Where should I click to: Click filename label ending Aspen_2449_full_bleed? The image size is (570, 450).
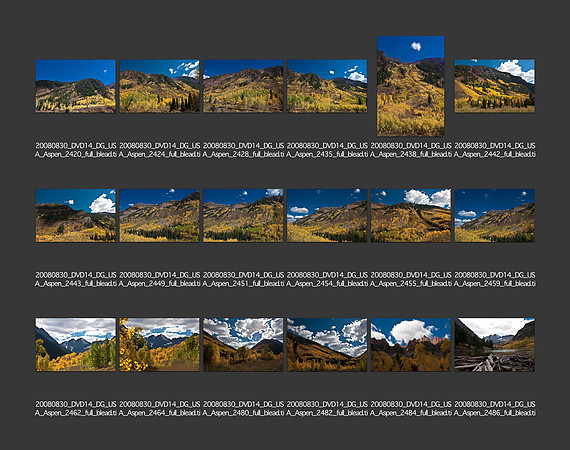[160, 279]
